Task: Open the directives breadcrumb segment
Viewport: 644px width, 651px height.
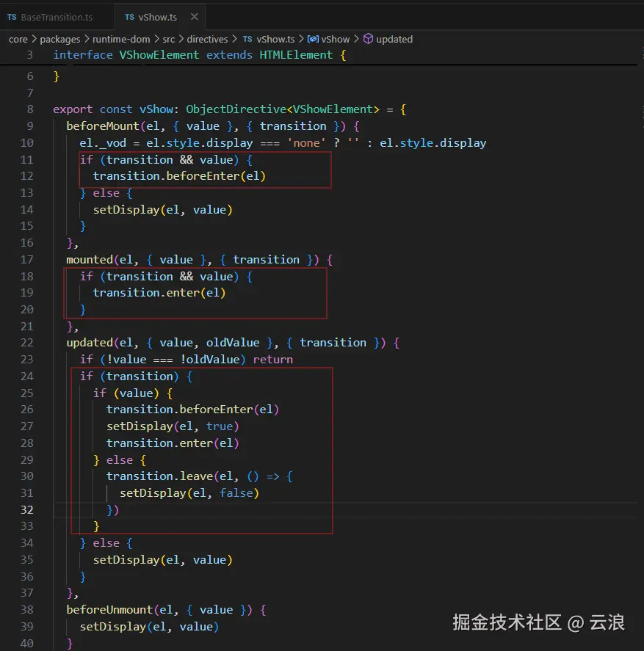Action: coord(207,39)
